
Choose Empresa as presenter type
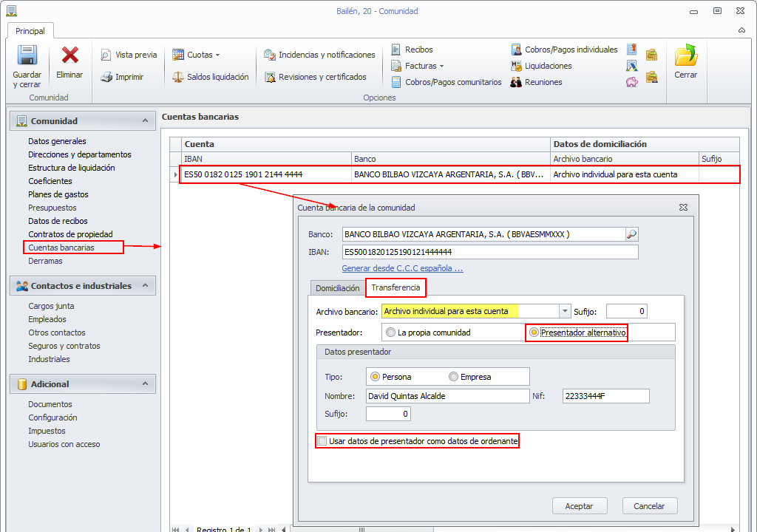[x=453, y=377]
